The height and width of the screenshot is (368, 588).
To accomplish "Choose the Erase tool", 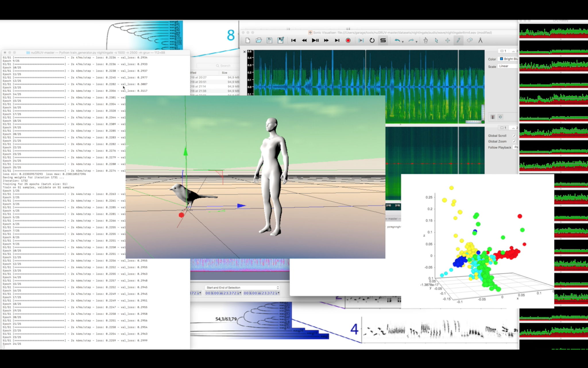I will [469, 41].
